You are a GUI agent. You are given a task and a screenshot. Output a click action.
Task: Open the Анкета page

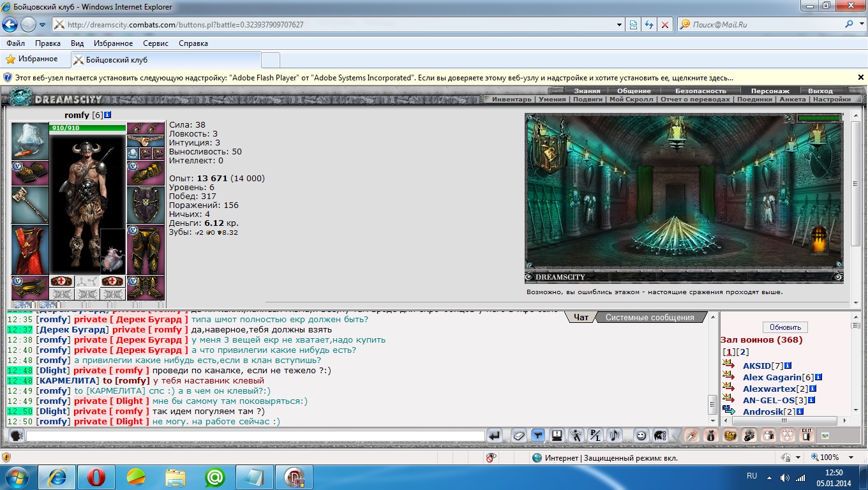point(793,99)
